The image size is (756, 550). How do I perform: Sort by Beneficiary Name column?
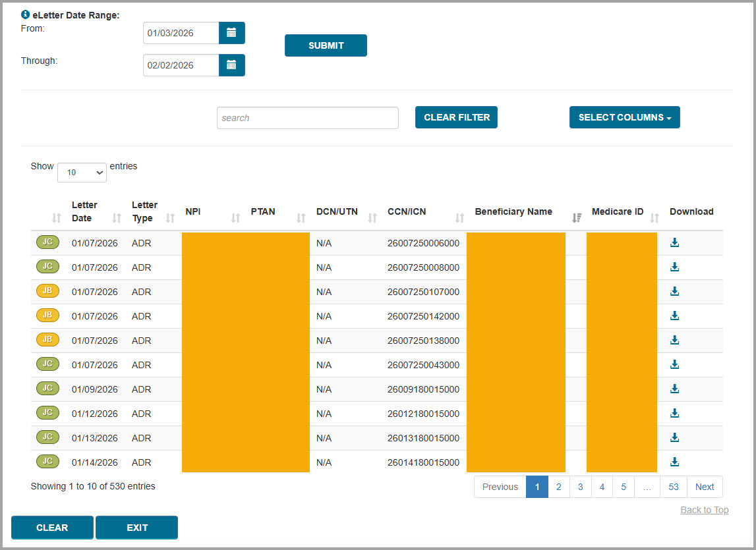[514, 211]
